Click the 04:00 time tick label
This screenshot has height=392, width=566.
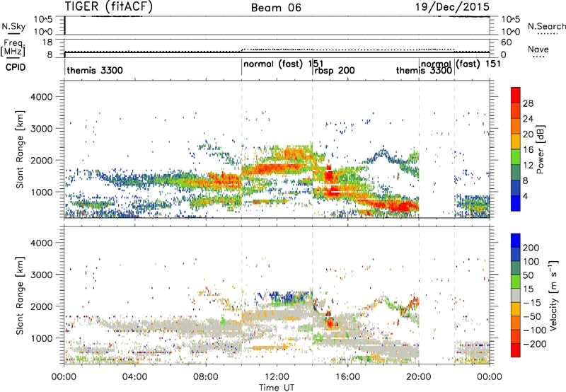click(x=134, y=377)
